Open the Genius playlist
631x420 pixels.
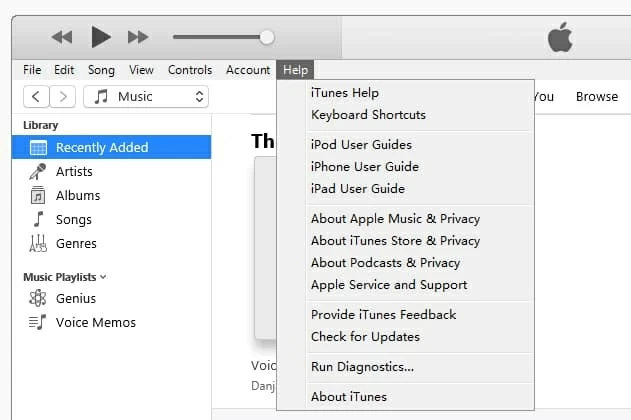coord(111,299)
